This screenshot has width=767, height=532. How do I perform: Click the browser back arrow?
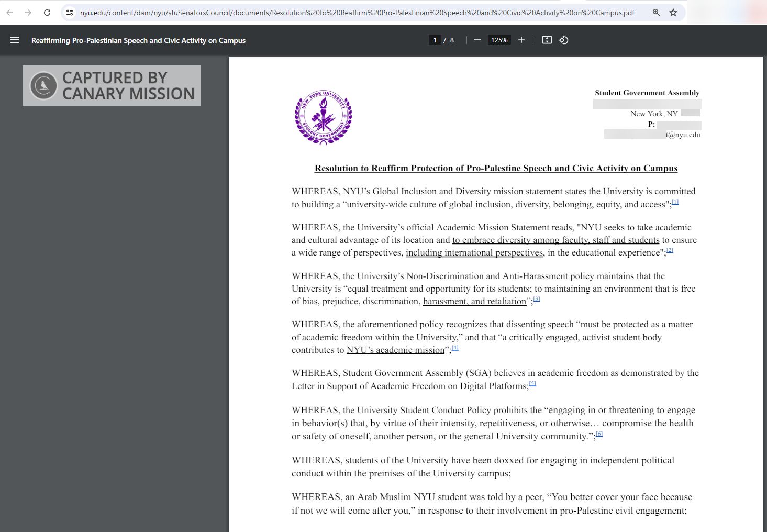coord(9,13)
